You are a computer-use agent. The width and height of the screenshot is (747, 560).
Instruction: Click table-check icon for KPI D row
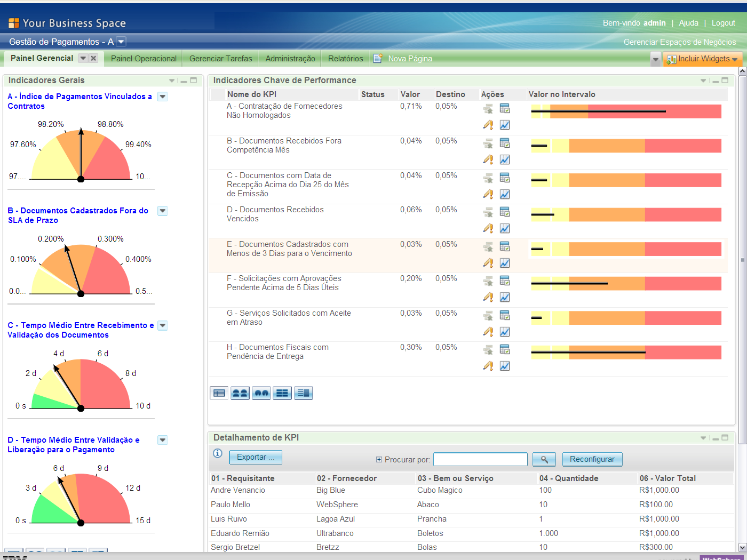pyautogui.click(x=505, y=212)
